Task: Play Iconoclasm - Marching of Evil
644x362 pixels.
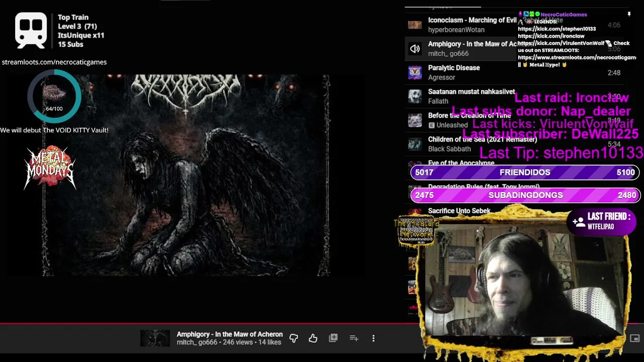Action: tap(472, 20)
